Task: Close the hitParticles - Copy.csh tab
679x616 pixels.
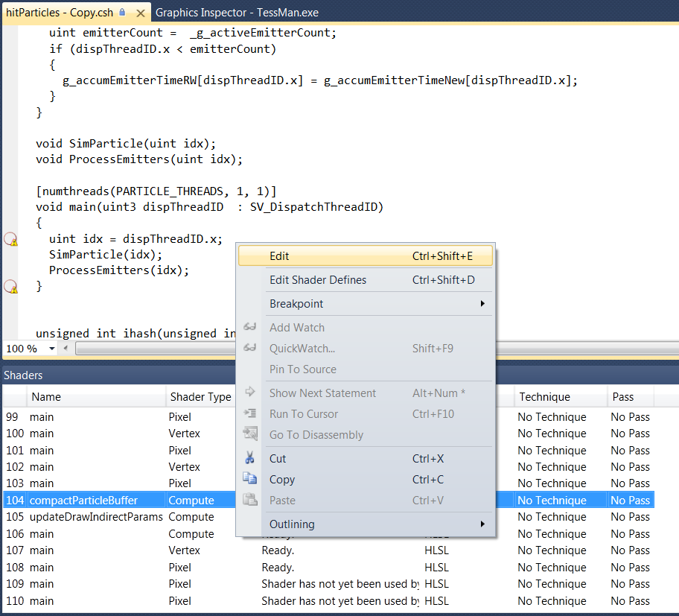Action: click(x=140, y=13)
